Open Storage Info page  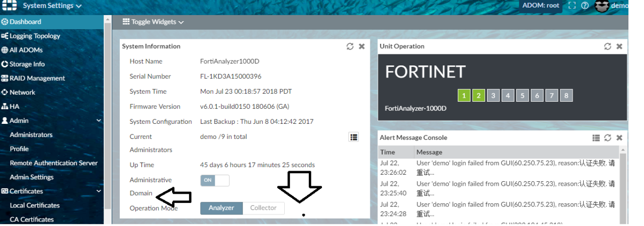coord(27,64)
